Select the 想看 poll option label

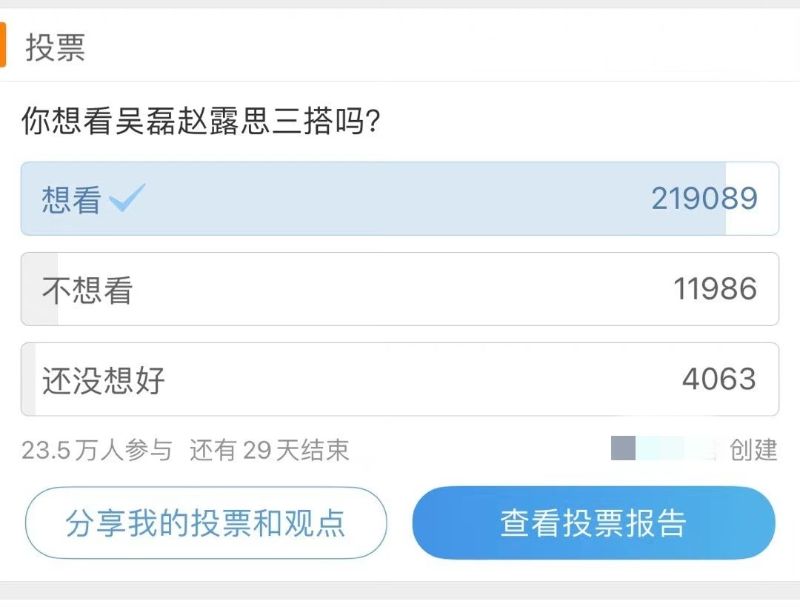[72, 200]
